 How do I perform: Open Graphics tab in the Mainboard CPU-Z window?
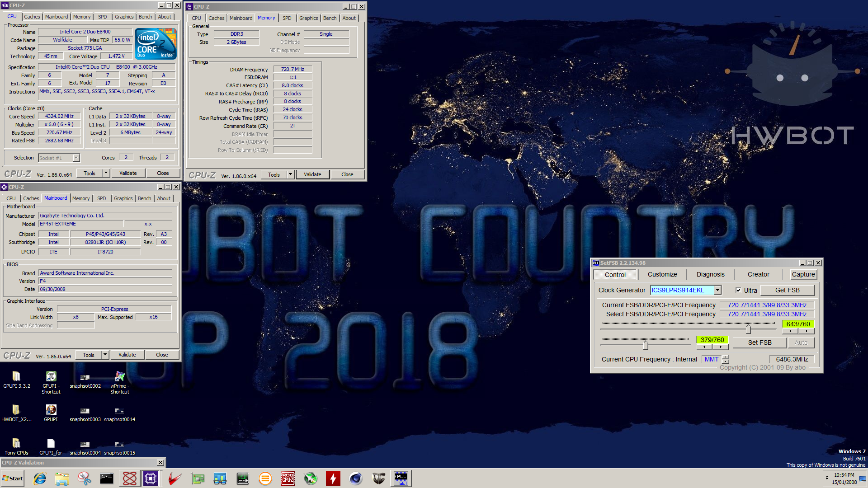(123, 198)
